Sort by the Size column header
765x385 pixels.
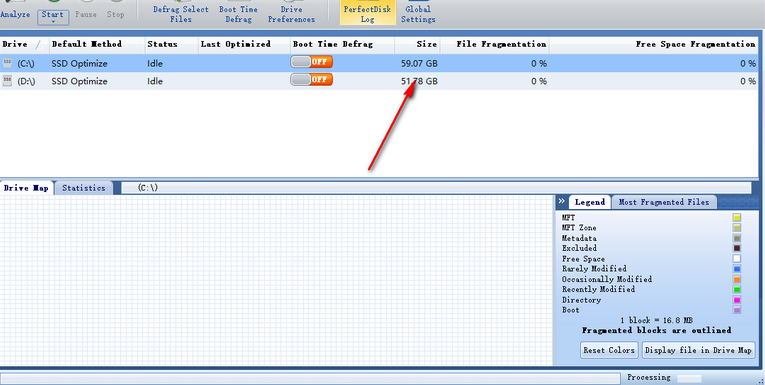pyautogui.click(x=417, y=44)
